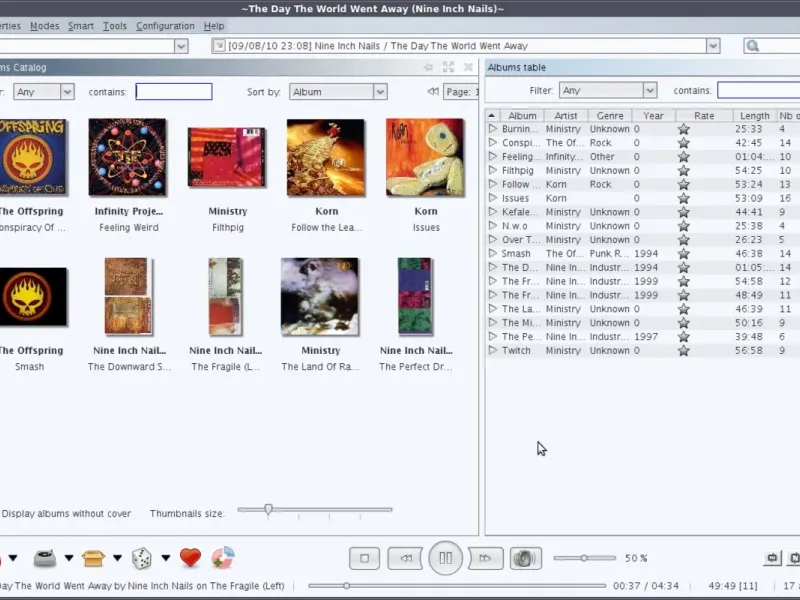Expand the playback history dropdown
This screenshot has width=800, height=600.
(x=713, y=46)
